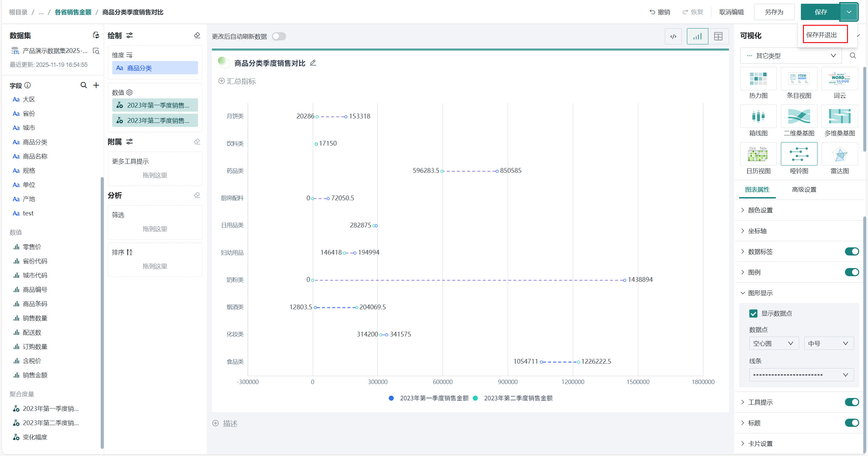Clear the 绘制 section with eraser icon
Screen dimensions: 868x456
(x=197, y=35)
